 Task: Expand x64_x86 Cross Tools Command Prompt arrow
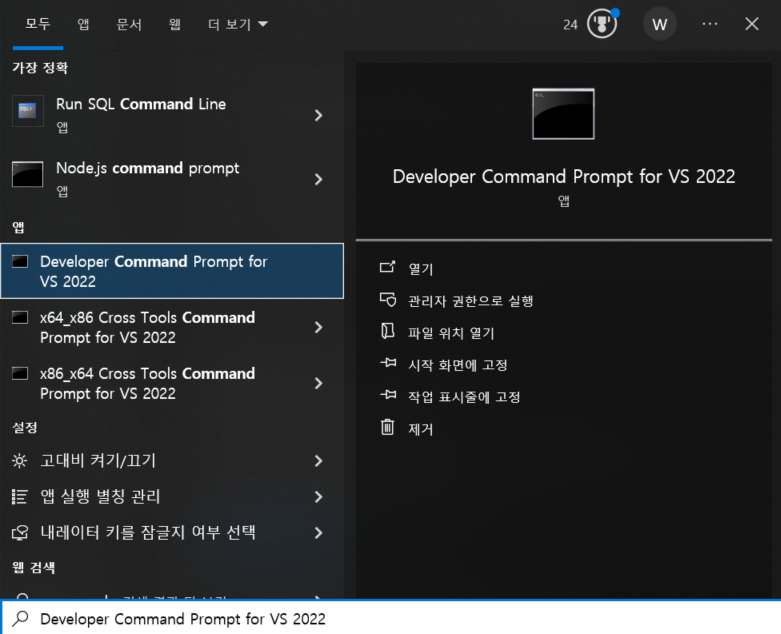[x=318, y=327]
